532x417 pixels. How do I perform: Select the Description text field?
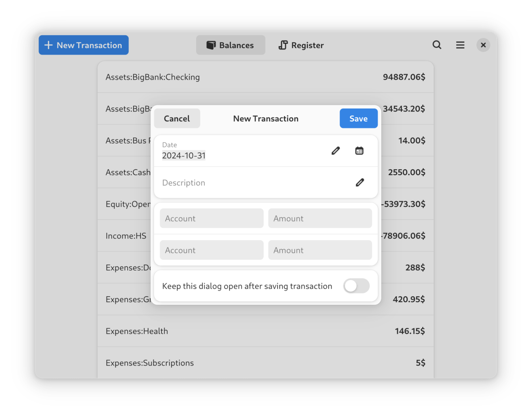pos(245,183)
